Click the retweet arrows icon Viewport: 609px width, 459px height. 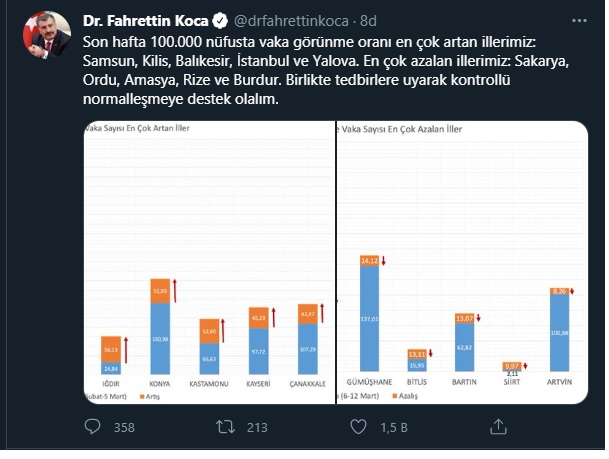click(x=226, y=427)
